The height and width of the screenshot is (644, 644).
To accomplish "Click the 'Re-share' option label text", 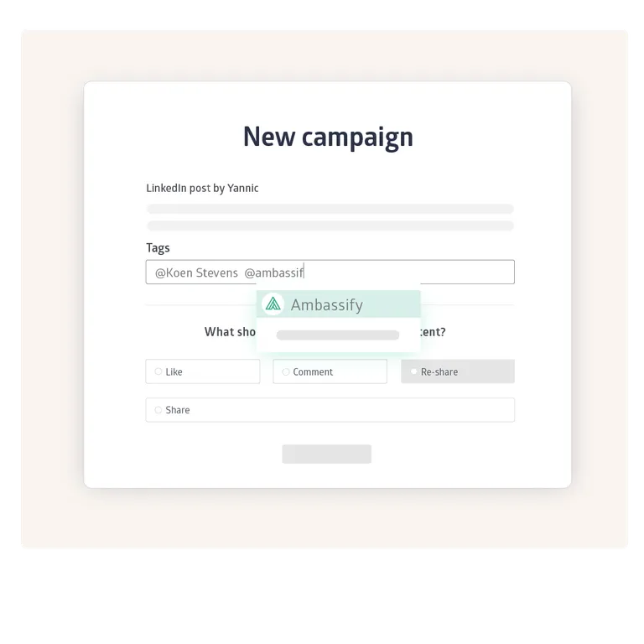I will click(x=439, y=371).
